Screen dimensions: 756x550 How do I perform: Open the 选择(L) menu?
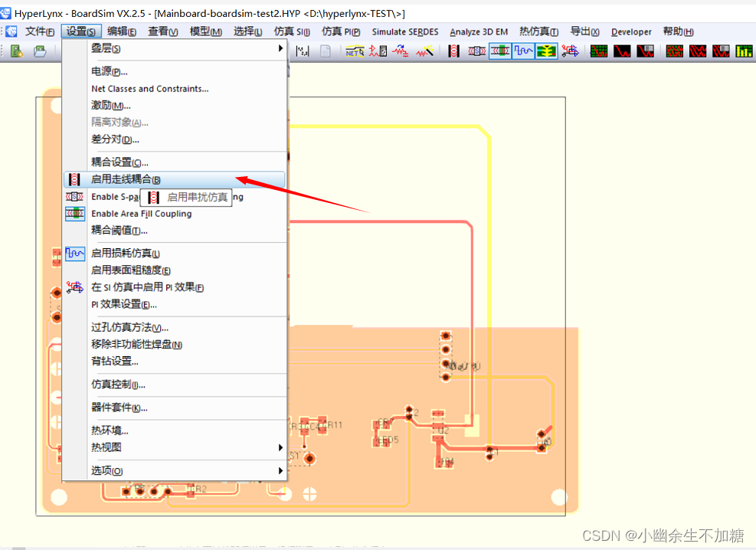point(248,32)
